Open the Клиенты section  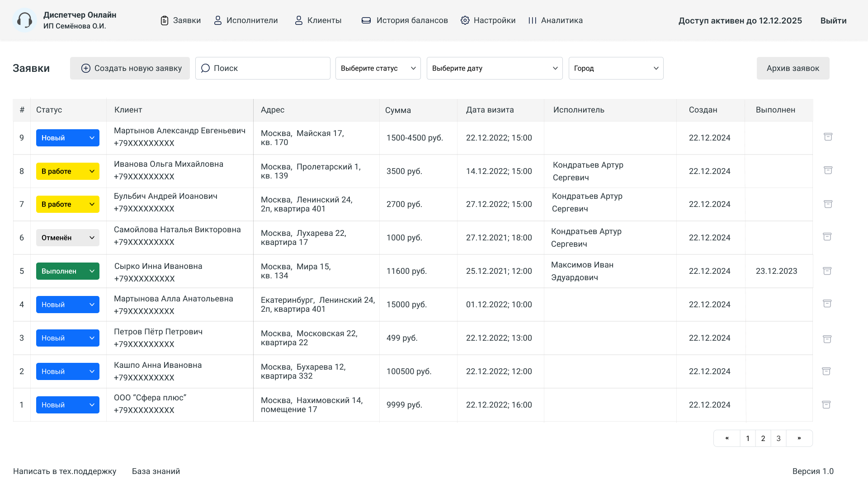pyautogui.click(x=318, y=20)
